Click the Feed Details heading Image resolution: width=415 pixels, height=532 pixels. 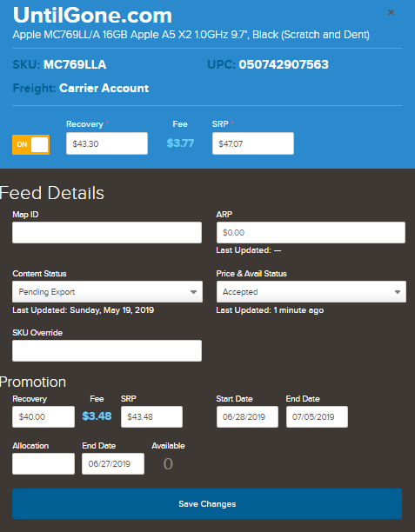coord(52,193)
